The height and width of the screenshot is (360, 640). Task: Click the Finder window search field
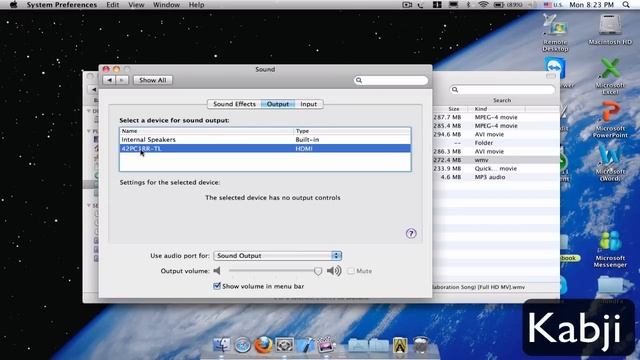(502, 89)
